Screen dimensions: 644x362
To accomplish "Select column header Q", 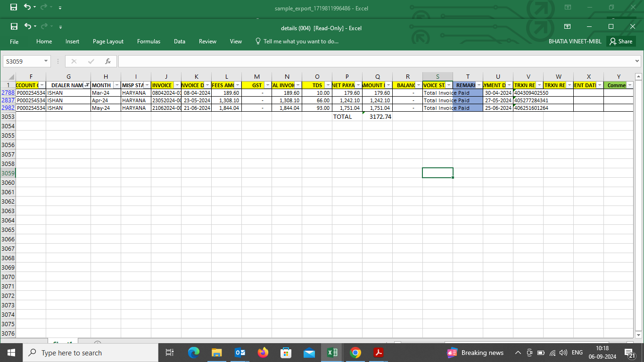I will coord(377,76).
